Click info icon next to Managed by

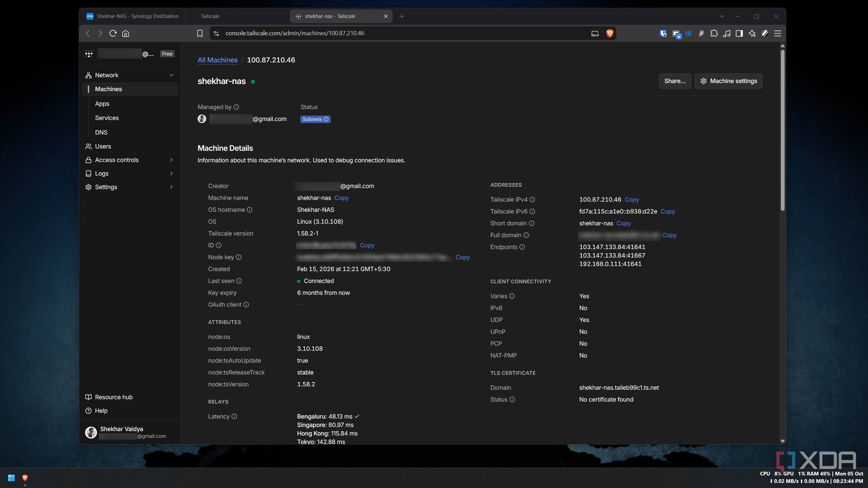coord(236,107)
